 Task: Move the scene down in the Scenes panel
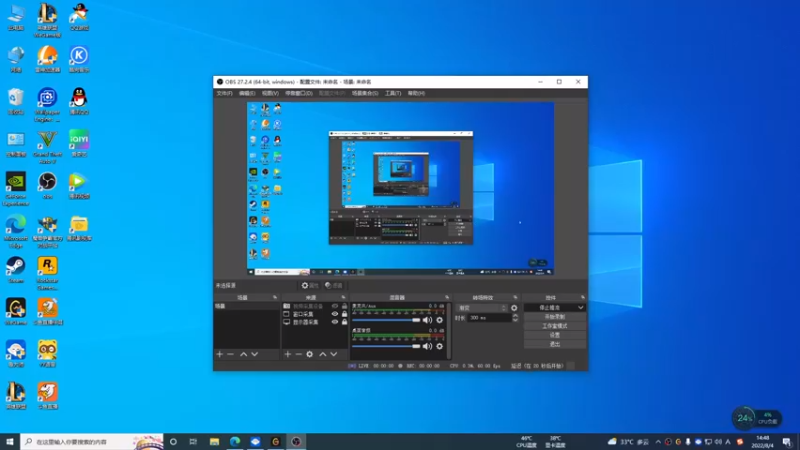point(255,354)
